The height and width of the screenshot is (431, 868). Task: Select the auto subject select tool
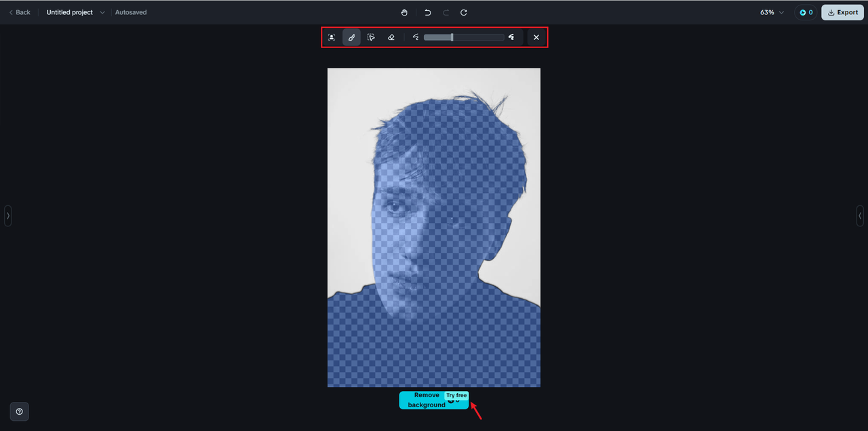click(332, 37)
